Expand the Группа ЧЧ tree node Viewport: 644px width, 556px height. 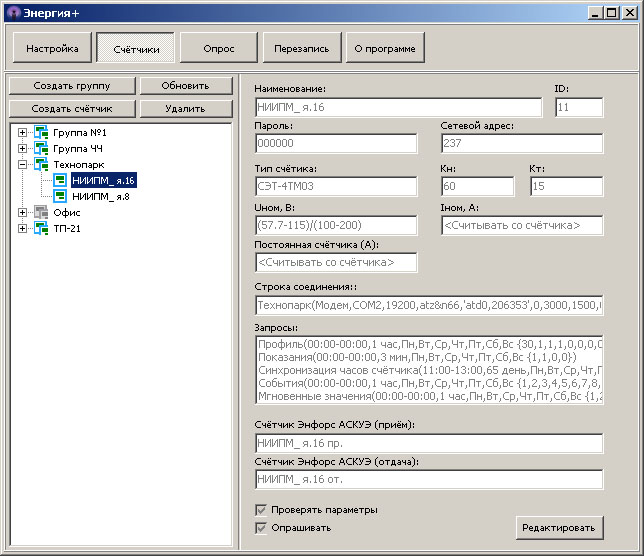pyautogui.click(x=23, y=148)
